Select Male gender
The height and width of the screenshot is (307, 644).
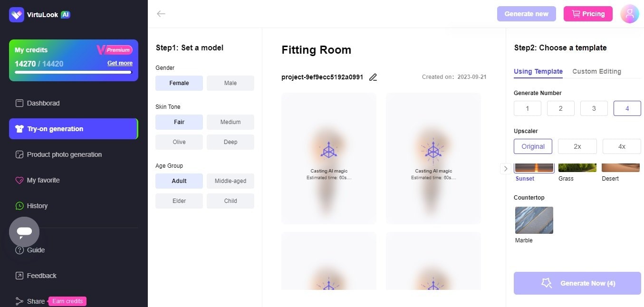pyautogui.click(x=231, y=83)
